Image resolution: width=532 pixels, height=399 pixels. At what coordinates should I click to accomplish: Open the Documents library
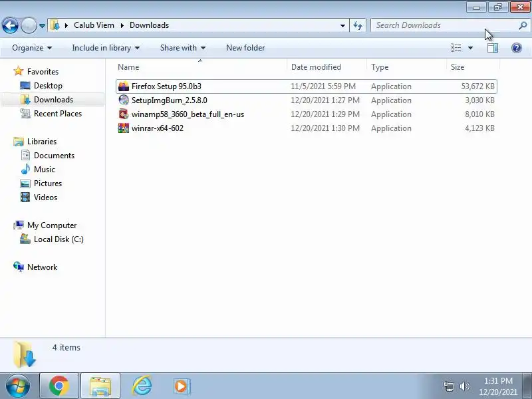(x=54, y=156)
